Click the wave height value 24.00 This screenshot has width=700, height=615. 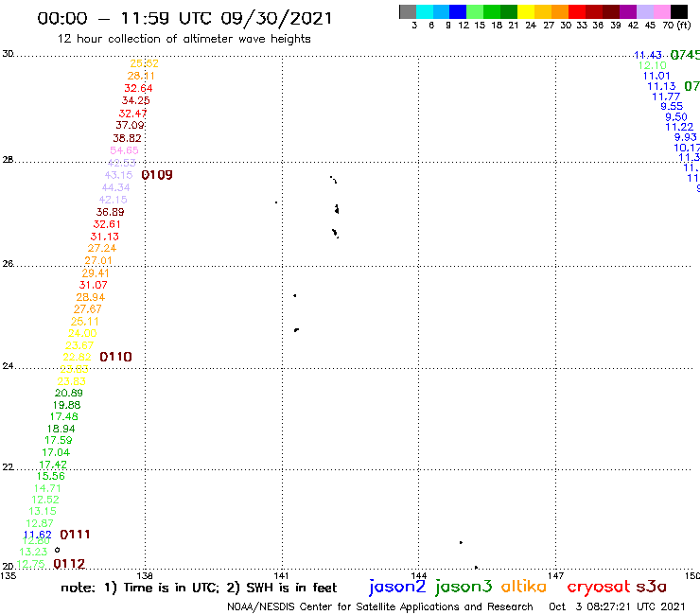(82, 334)
